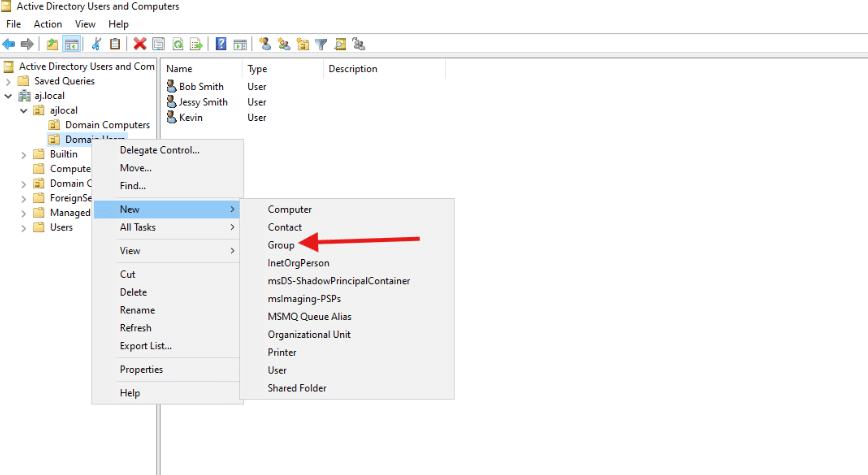
Task: Select Group from the New submenu
Action: click(281, 245)
